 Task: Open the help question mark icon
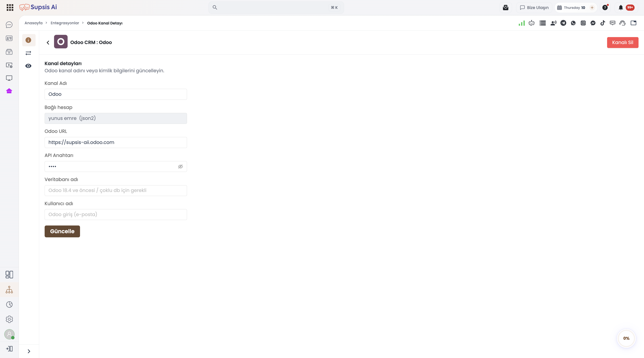tap(605, 8)
